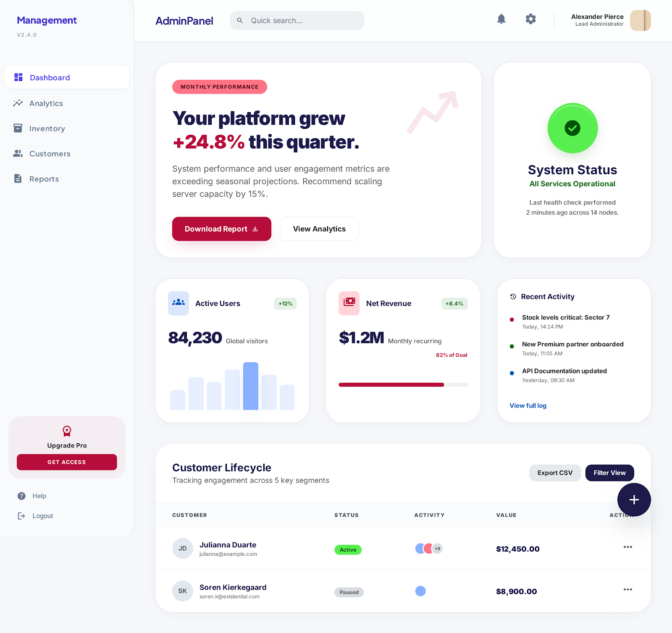Click the floating plus add button
Screen dimensions: 672x633
click(x=634, y=500)
